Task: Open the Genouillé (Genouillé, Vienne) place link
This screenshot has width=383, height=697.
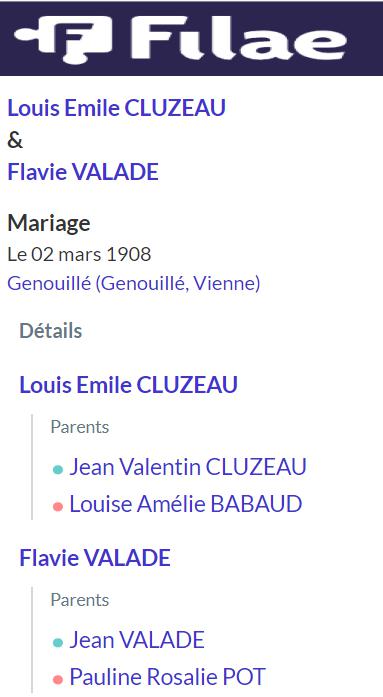Action: 134,283
